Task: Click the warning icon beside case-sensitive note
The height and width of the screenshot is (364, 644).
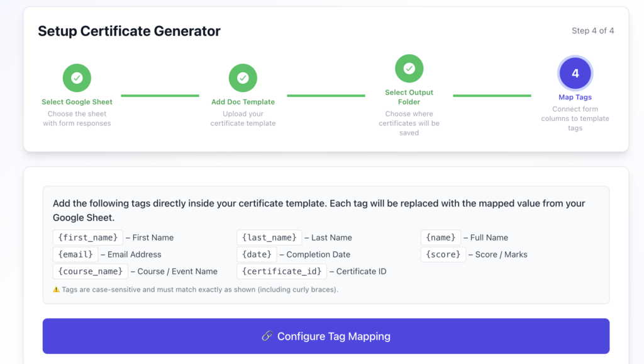Action: [x=57, y=290]
